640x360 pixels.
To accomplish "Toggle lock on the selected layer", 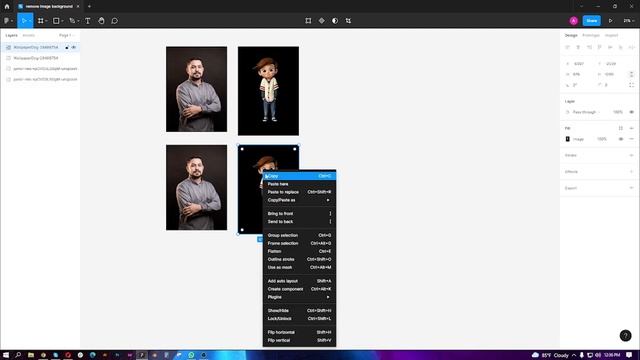I will 67,47.
